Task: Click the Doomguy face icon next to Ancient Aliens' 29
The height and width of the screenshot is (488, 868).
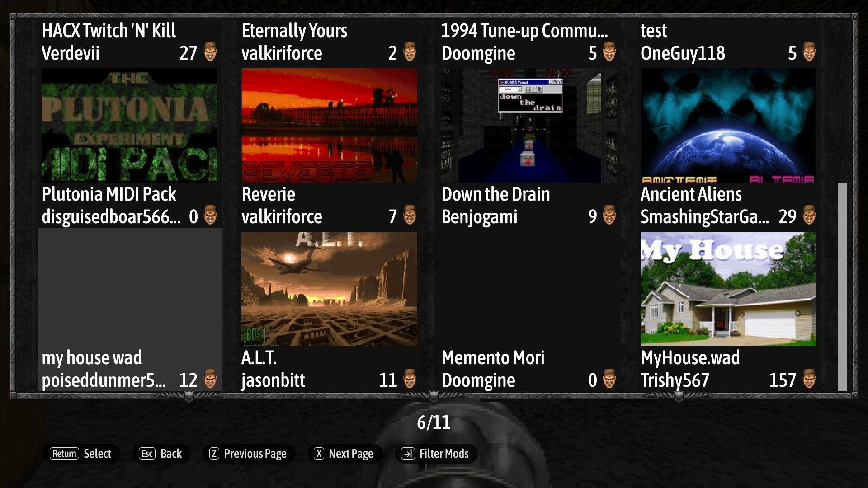Action: tap(809, 215)
